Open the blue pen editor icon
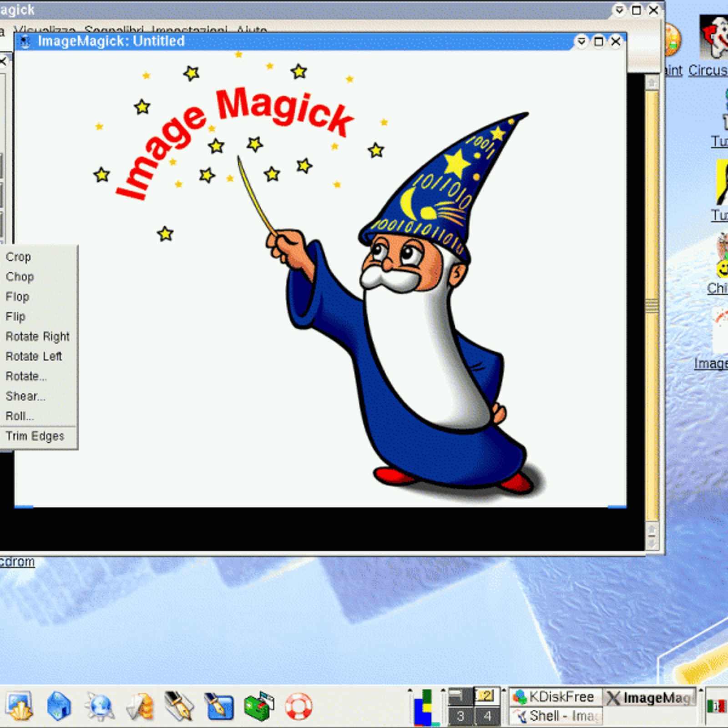 219,706
